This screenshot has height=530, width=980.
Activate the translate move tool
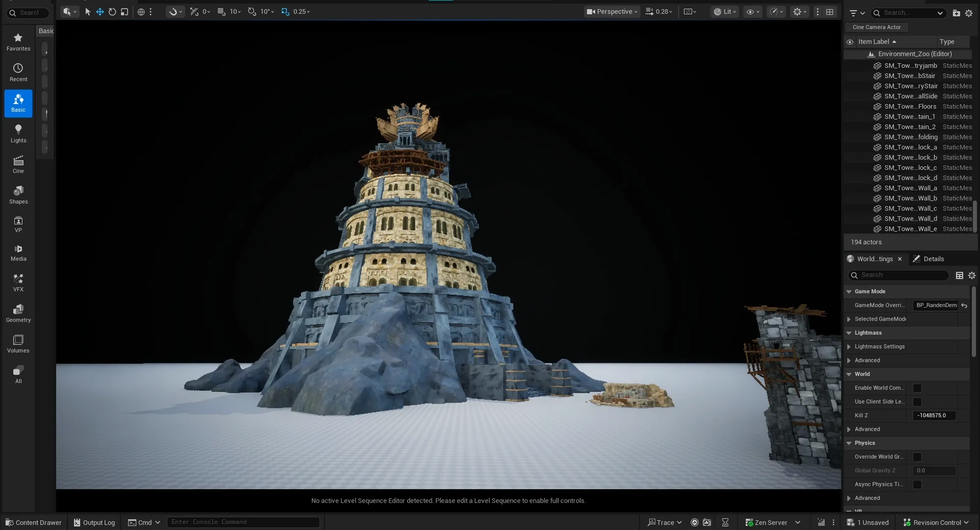100,12
